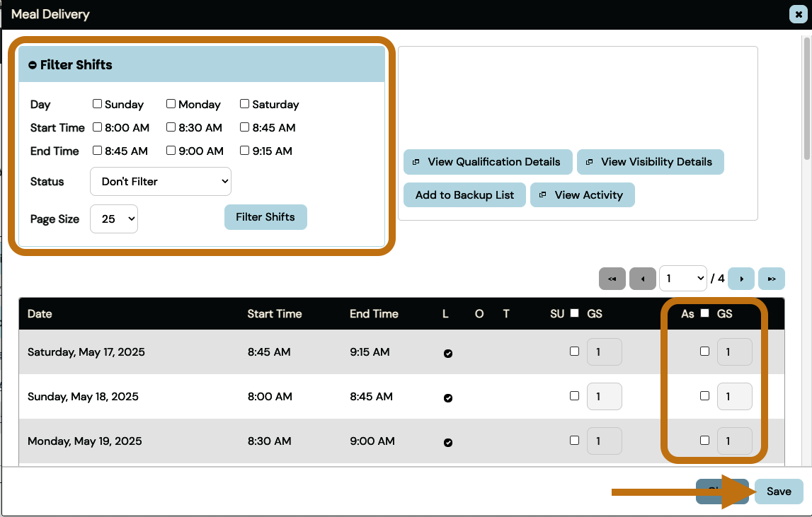Open View Qualification Details

[488, 162]
